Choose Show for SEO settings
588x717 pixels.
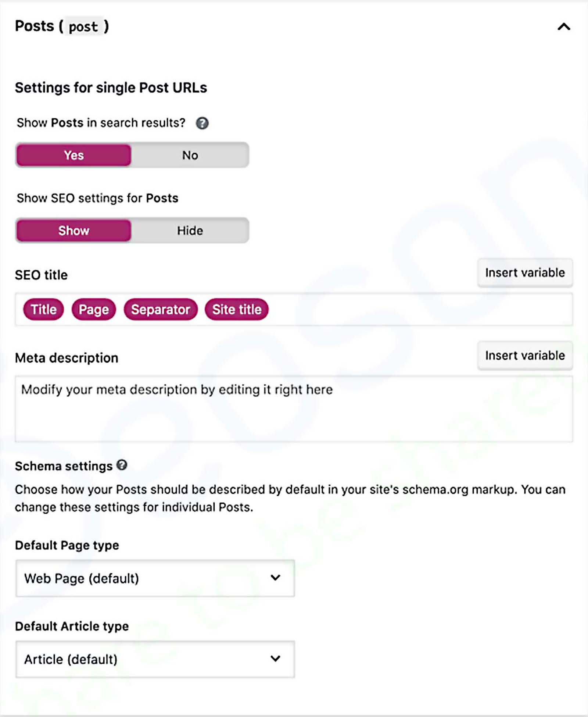pyautogui.click(x=74, y=231)
